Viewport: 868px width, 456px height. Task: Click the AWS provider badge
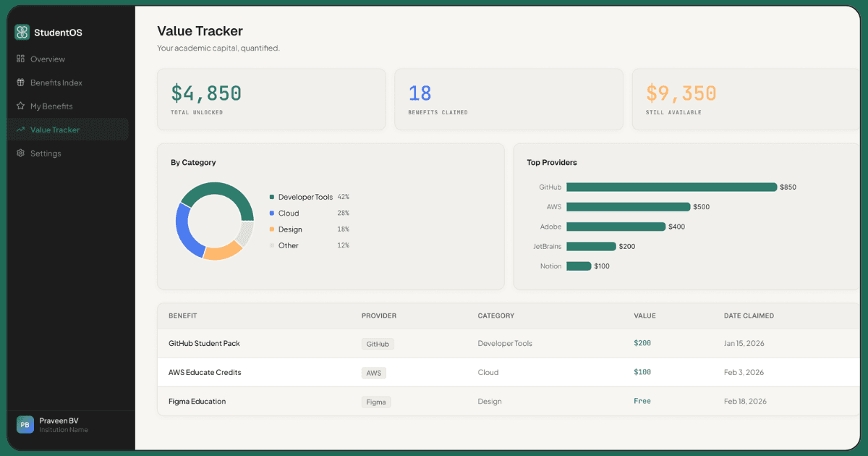[373, 373]
